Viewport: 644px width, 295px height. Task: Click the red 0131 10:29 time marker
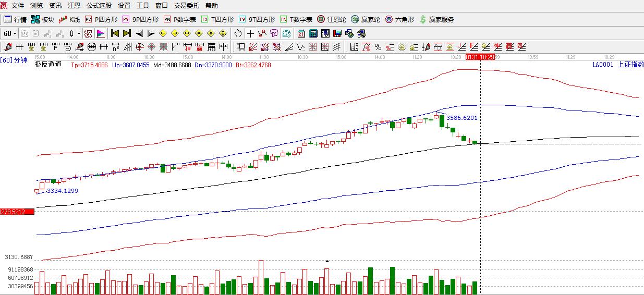[480, 57]
